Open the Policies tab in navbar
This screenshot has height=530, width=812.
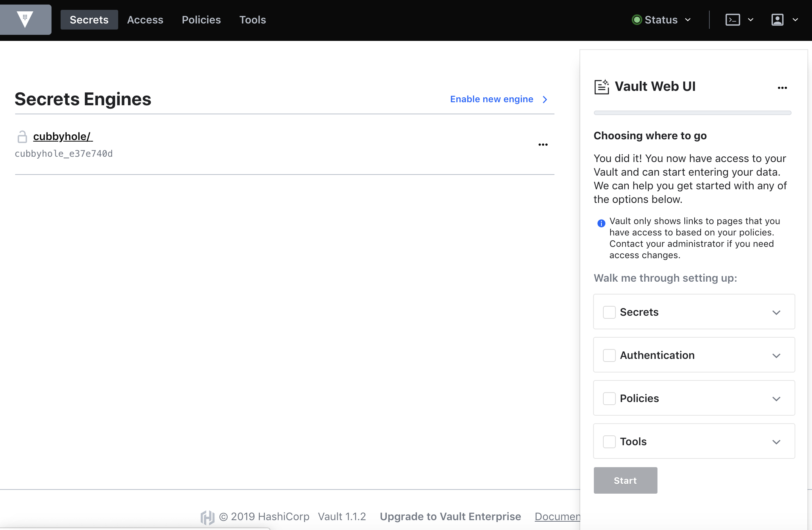click(201, 20)
